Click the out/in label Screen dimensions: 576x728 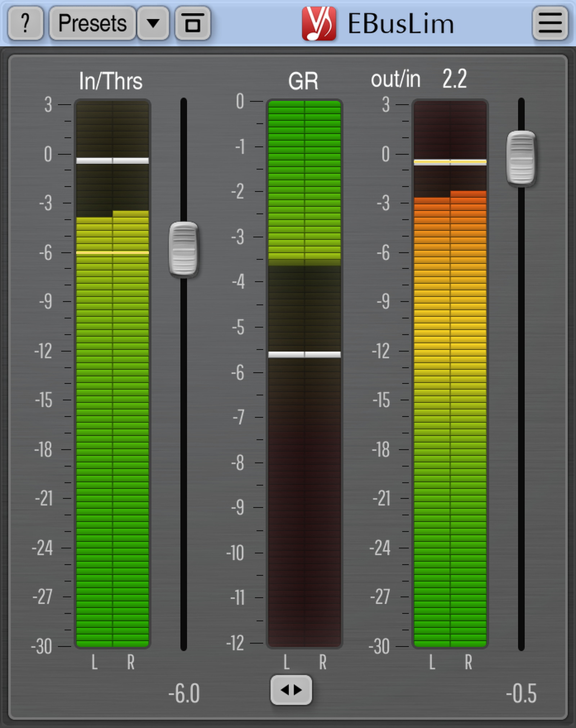tap(396, 79)
